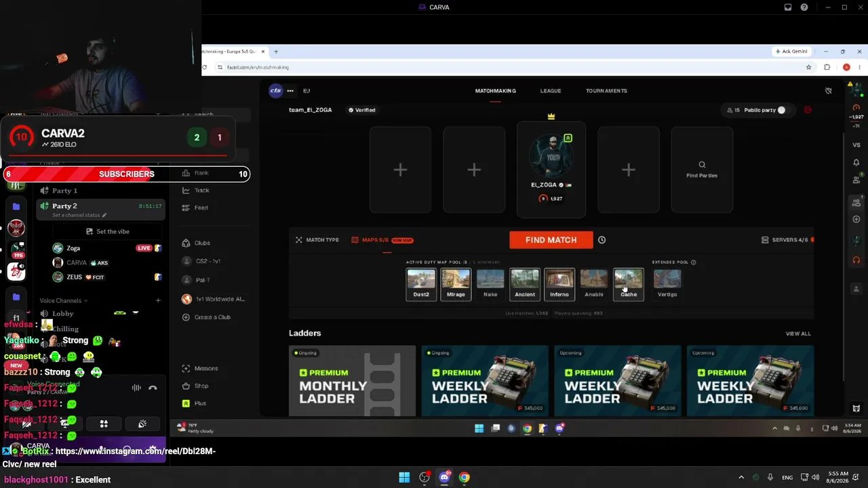Open the FACEIT home logo
Screen dimensions: 868x488
(275, 91)
